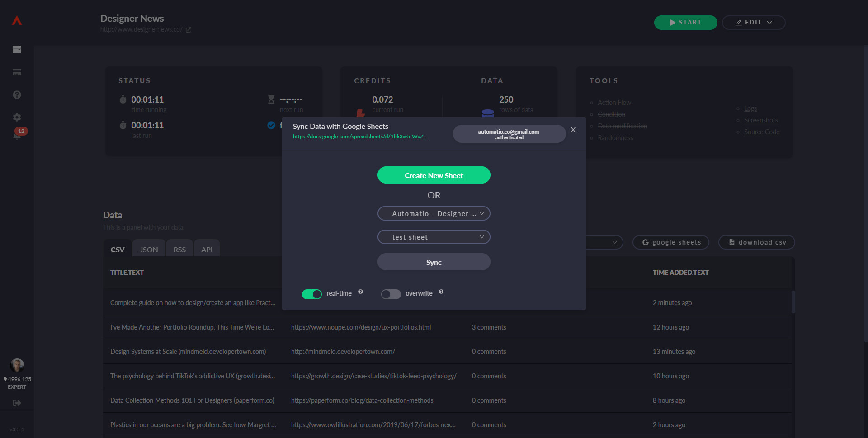Close the Sync Data dialog
Image resolution: width=868 pixels, height=438 pixels.
pyautogui.click(x=573, y=130)
